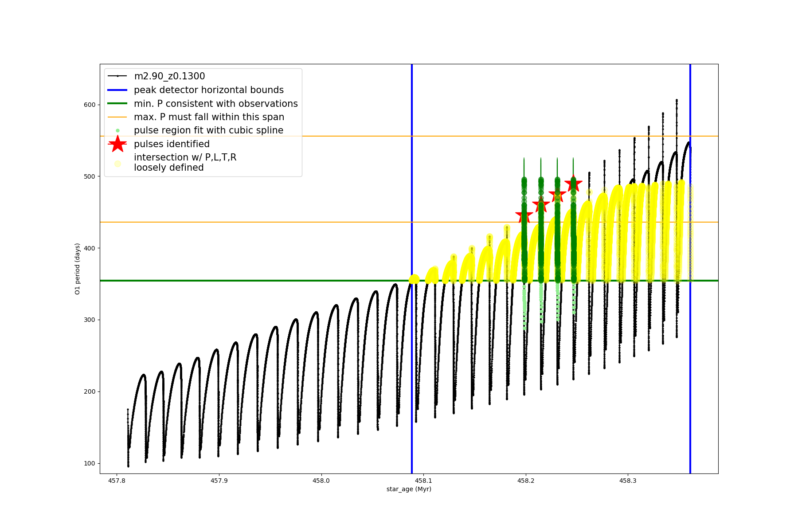The height and width of the screenshot is (532, 798).
Task: Click the red star icon in the legend
Action: (117, 144)
